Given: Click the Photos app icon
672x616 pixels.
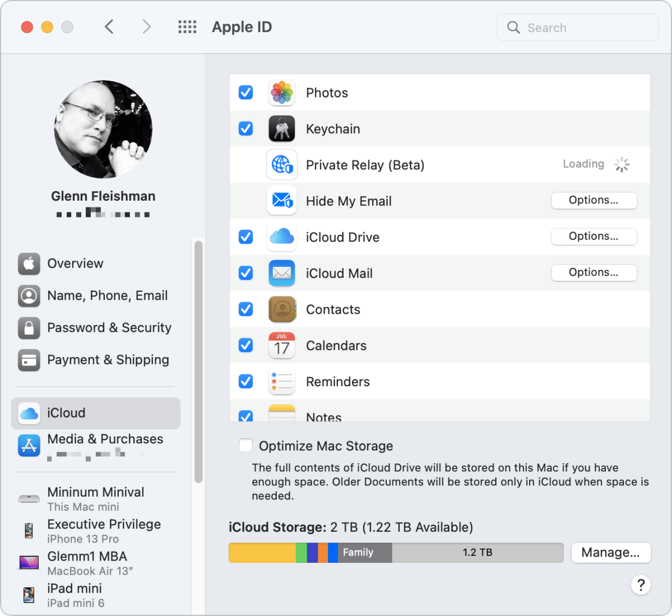Looking at the screenshot, I should pyautogui.click(x=281, y=92).
